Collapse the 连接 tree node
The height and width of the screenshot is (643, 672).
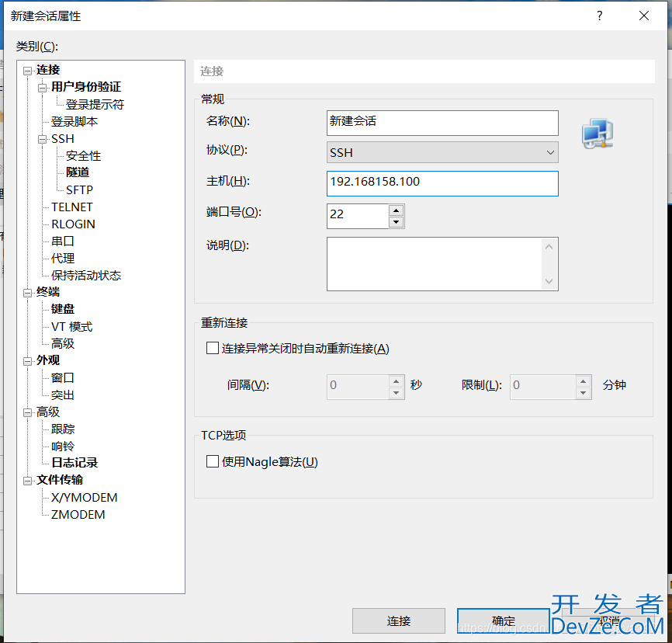pyautogui.click(x=27, y=71)
